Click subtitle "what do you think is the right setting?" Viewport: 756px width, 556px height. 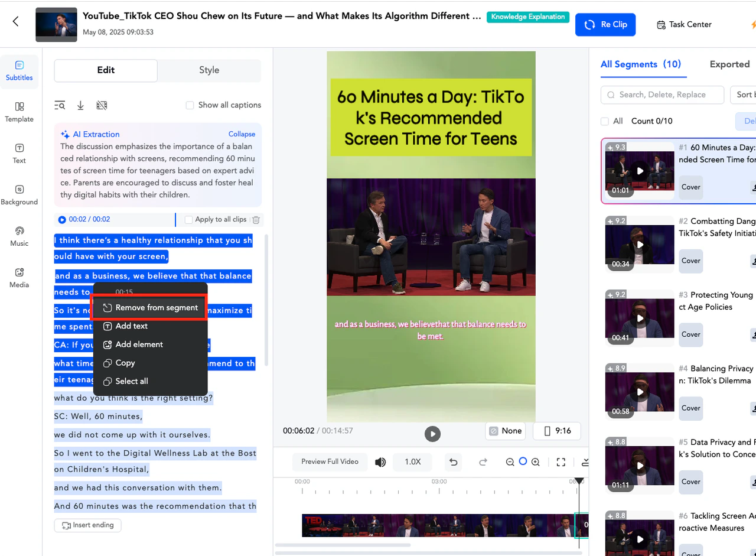[133, 398]
